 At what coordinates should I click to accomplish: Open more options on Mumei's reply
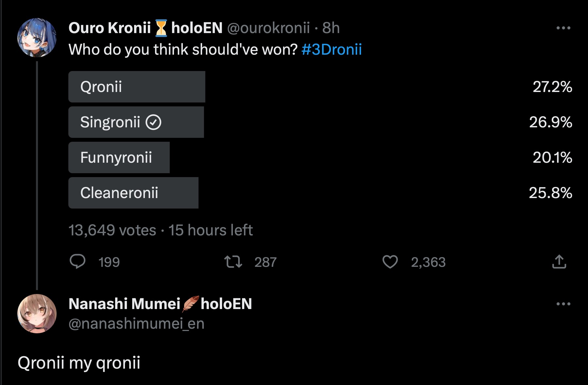coord(563,304)
